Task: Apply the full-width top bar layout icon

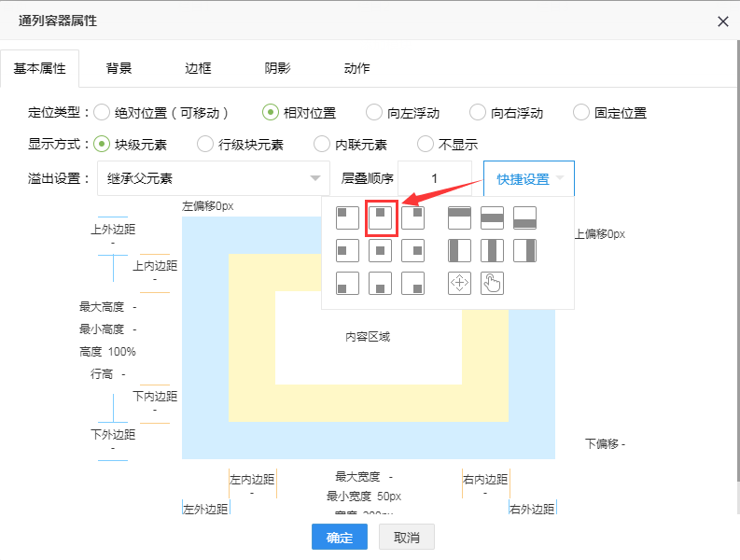Action: [459, 217]
